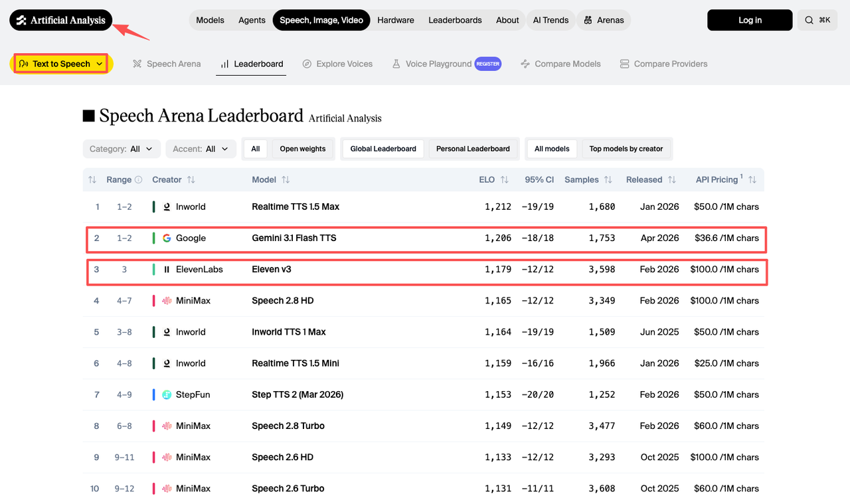Open the Text to Speech dropdown
The height and width of the screenshot is (504, 850).
click(x=61, y=64)
